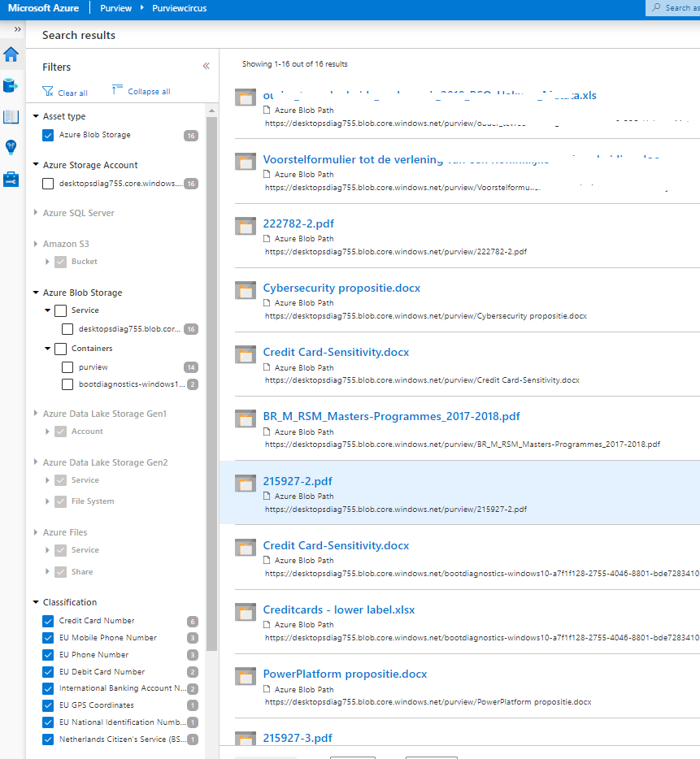Click the search assets box
Screen dimensions: 700x759
[x=675, y=7]
